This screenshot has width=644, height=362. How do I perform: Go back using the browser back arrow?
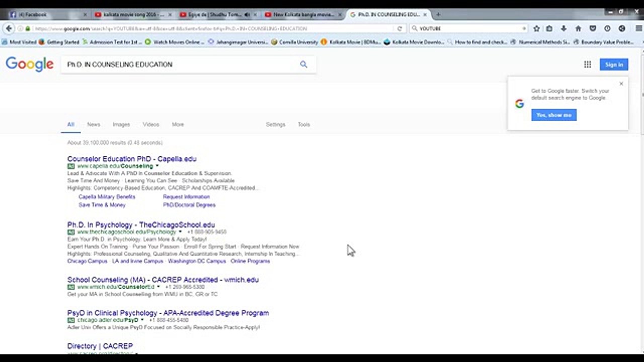click(9, 29)
